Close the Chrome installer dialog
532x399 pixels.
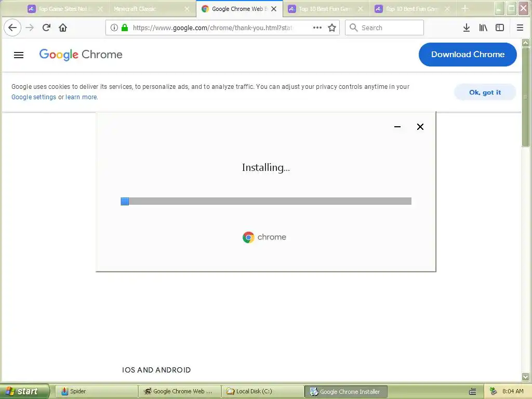tap(420, 127)
